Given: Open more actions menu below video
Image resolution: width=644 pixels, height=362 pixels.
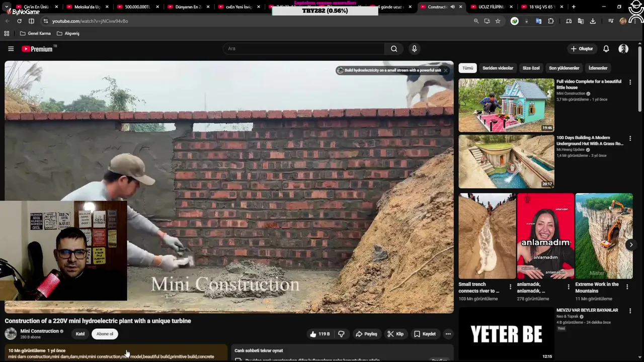Looking at the screenshot, I should pos(448,334).
